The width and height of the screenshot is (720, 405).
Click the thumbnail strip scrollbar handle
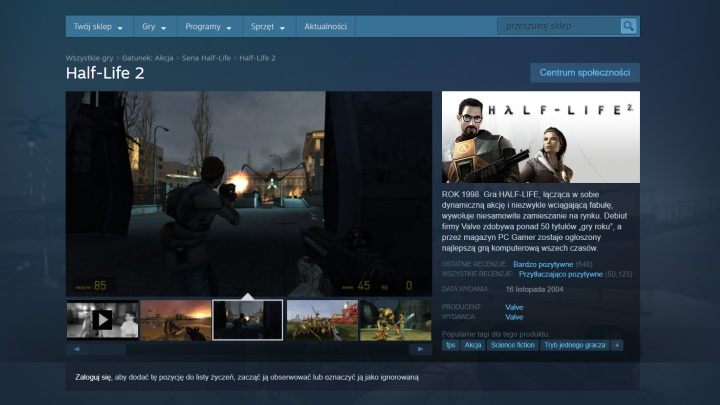click(107, 349)
